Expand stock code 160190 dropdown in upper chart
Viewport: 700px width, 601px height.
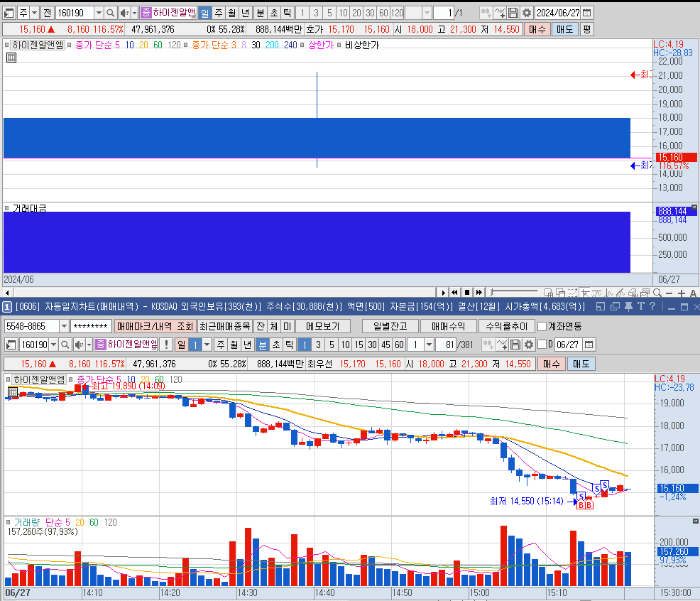pos(99,13)
